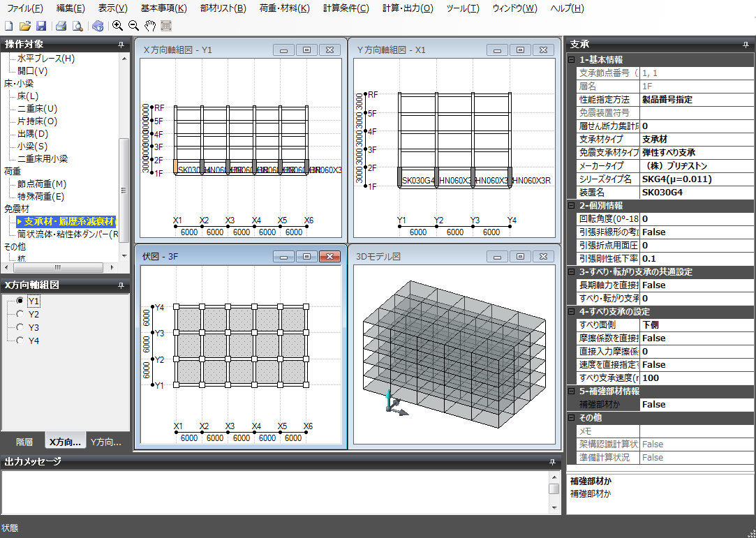This screenshot has width=756, height=538.
Task: Click the open folder toolbar icon
Action: point(24,26)
